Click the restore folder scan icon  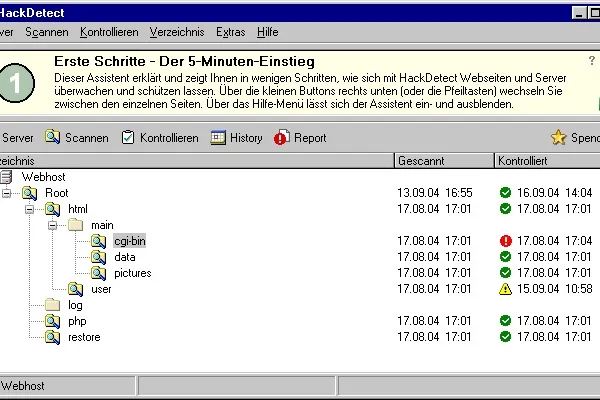coord(52,337)
